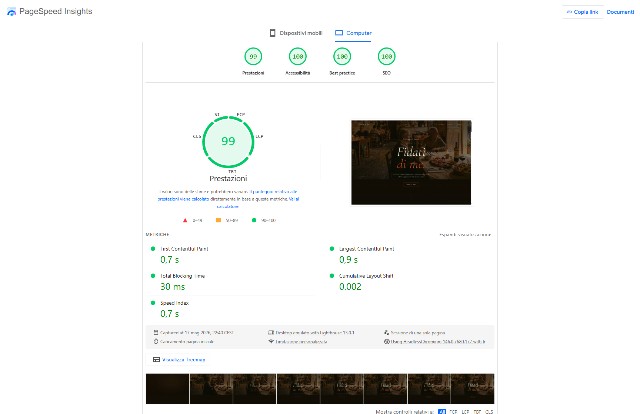This screenshot has height=414, width=640.
Task: Click the green dot beside Cumulative Layout Shift
Action: tap(332, 276)
